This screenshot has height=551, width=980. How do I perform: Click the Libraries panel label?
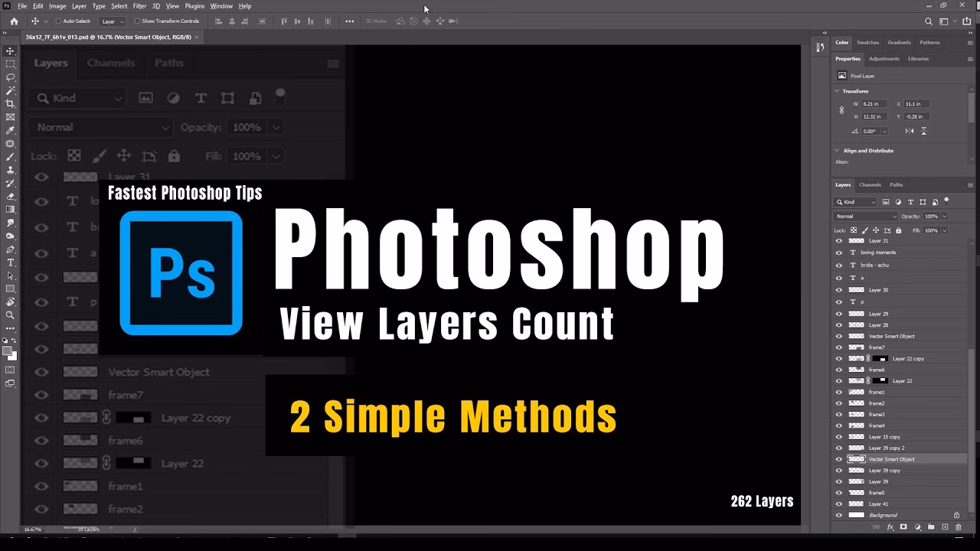tap(920, 58)
